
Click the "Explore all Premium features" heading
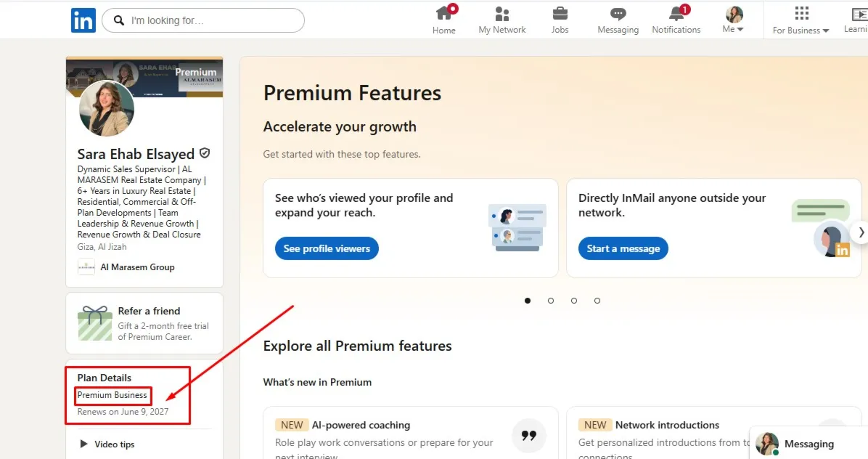(358, 346)
